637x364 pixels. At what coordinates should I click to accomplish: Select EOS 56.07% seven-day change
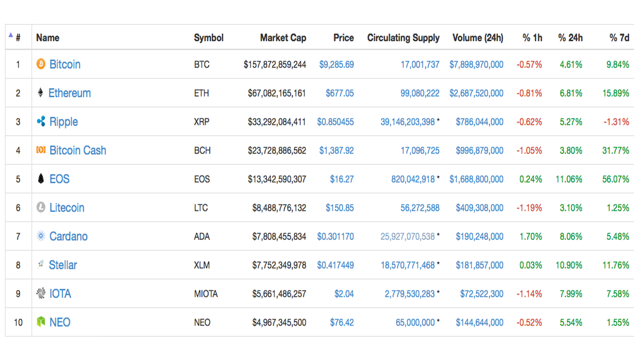615,179
